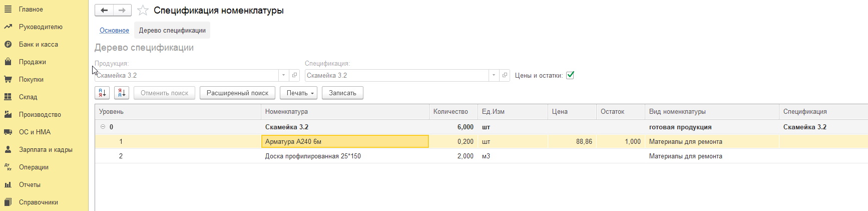Image resolution: width=868 pixels, height=211 pixels.
Task: Click the forward navigation arrow
Action: point(122,10)
